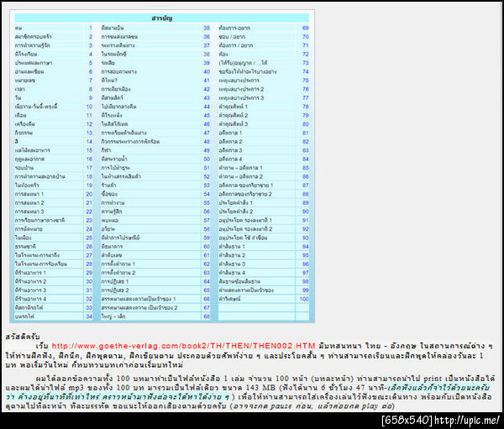Select the เดือน lesson title
504x429 pixels.
click(x=20, y=115)
